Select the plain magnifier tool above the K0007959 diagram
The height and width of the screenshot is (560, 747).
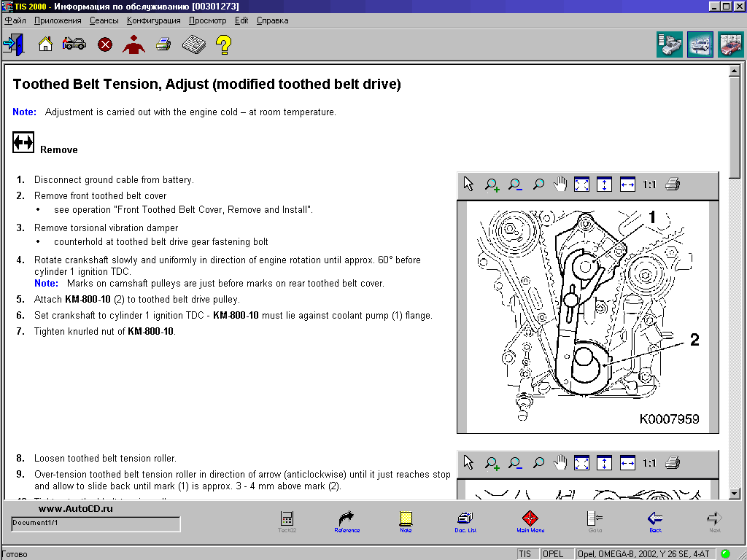[x=538, y=184]
